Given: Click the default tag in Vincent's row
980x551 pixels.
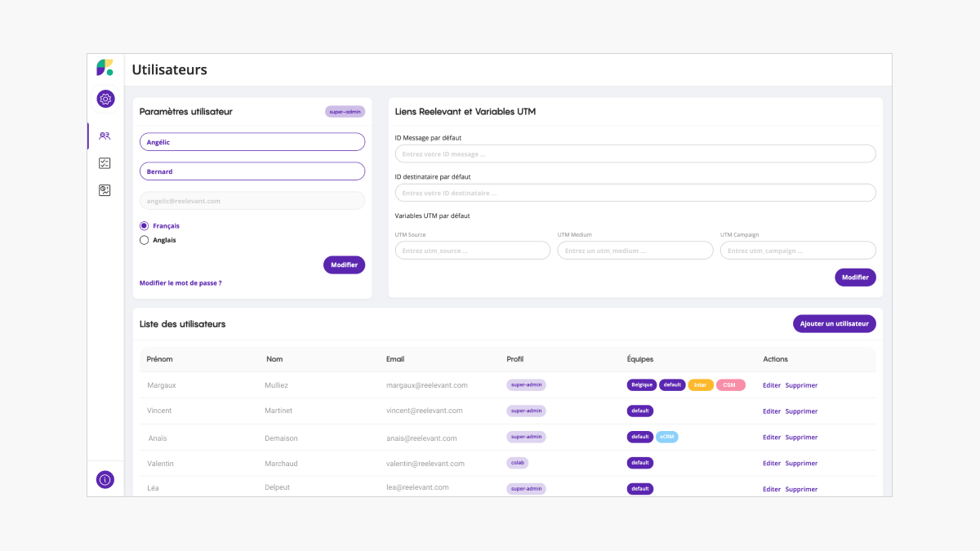Looking at the screenshot, I should (640, 411).
